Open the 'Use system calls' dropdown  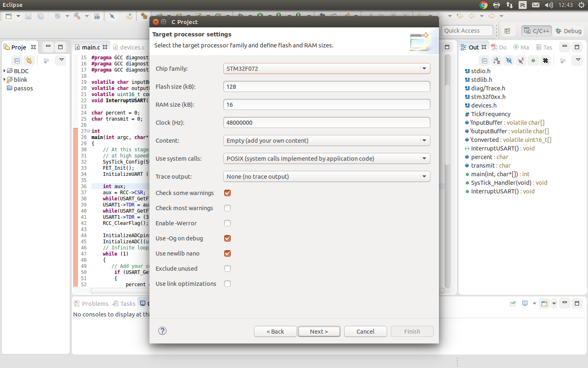(327, 159)
